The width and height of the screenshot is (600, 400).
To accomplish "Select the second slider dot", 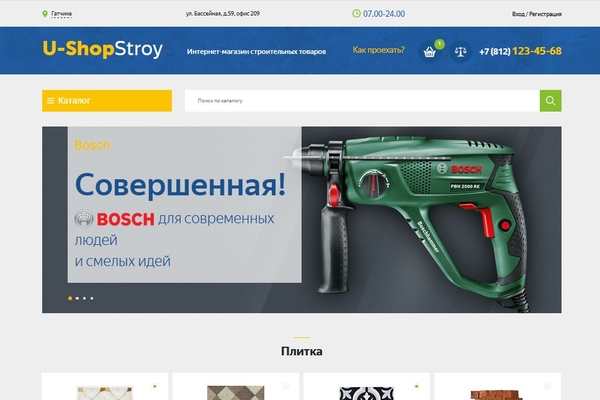I will [77, 298].
